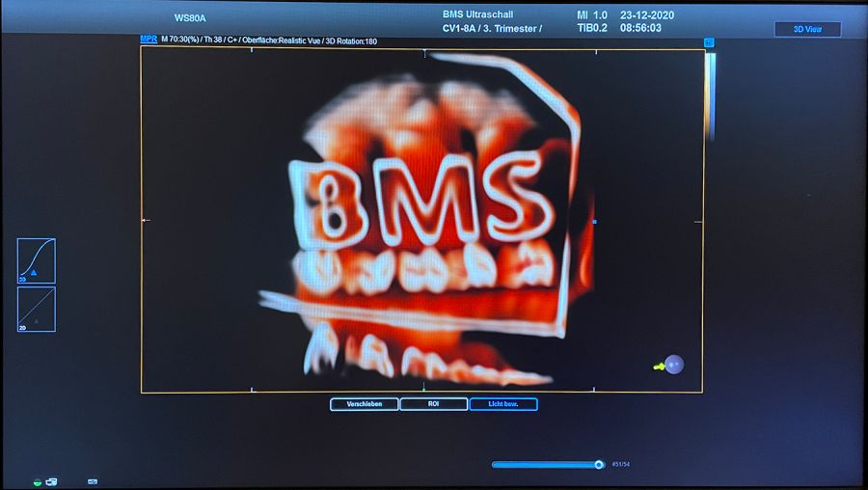This screenshot has width=868, height=490.
Task: Select the ROI mode tab
Action: pos(434,404)
